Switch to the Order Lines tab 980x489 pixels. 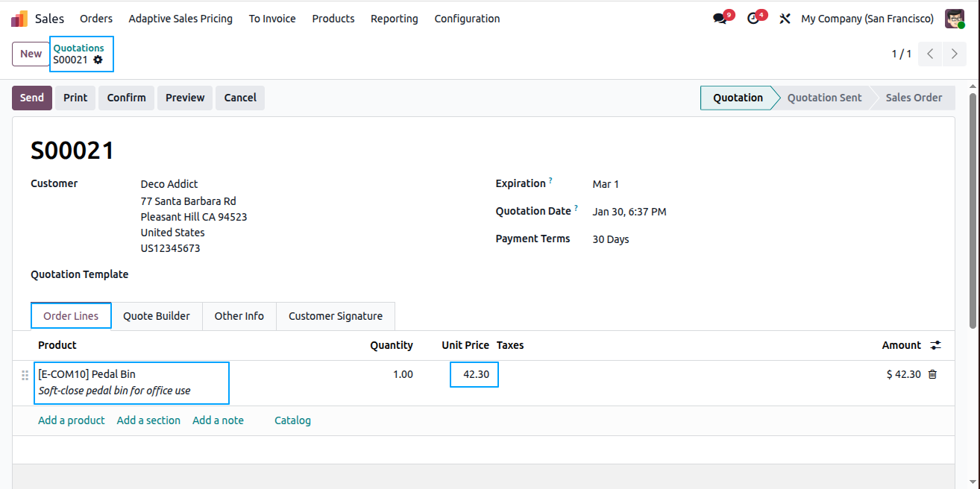pyautogui.click(x=71, y=316)
